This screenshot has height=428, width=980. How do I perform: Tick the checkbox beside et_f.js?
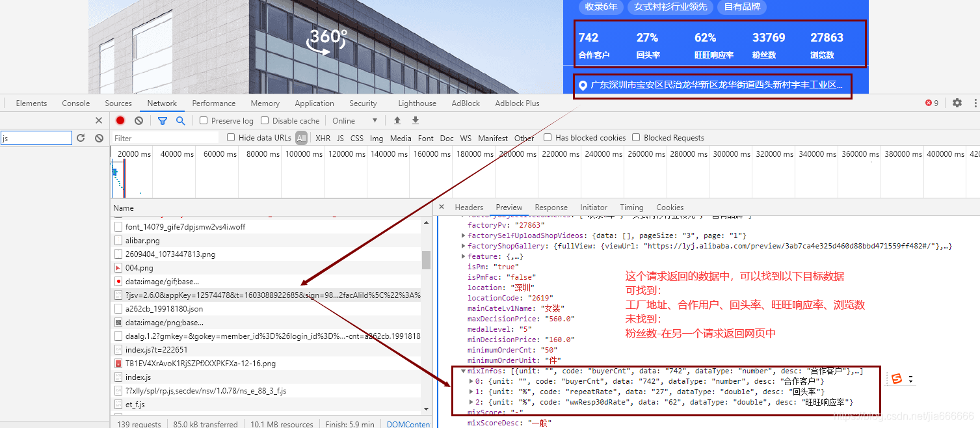[118, 405]
